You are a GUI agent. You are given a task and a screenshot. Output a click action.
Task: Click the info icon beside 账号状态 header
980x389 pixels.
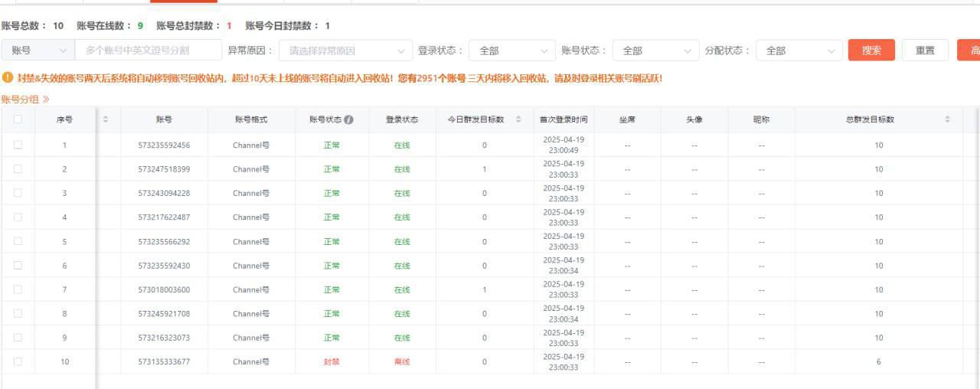pos(349,119)
